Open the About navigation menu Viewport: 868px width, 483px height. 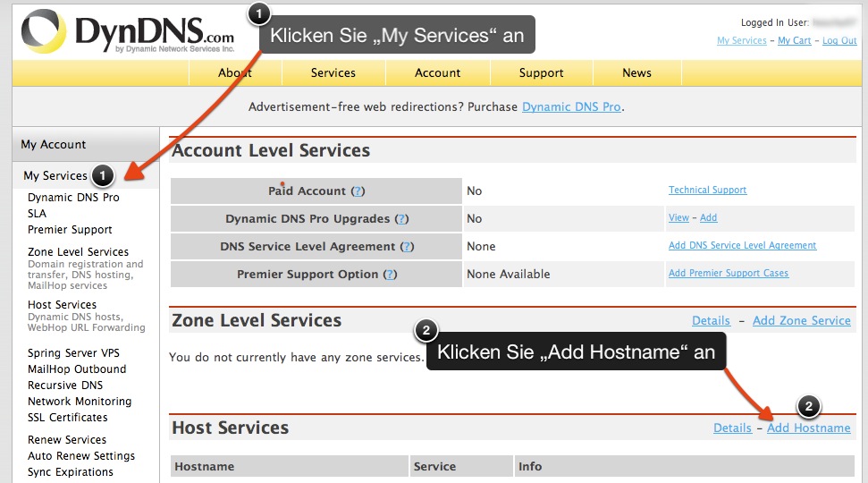pyautogui.click(x=234, y=73)
